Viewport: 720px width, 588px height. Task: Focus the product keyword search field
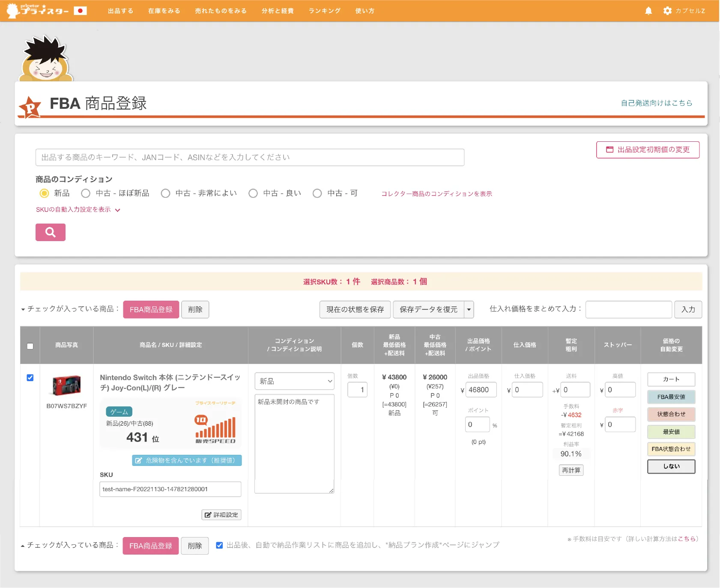(x=250, y=157)
